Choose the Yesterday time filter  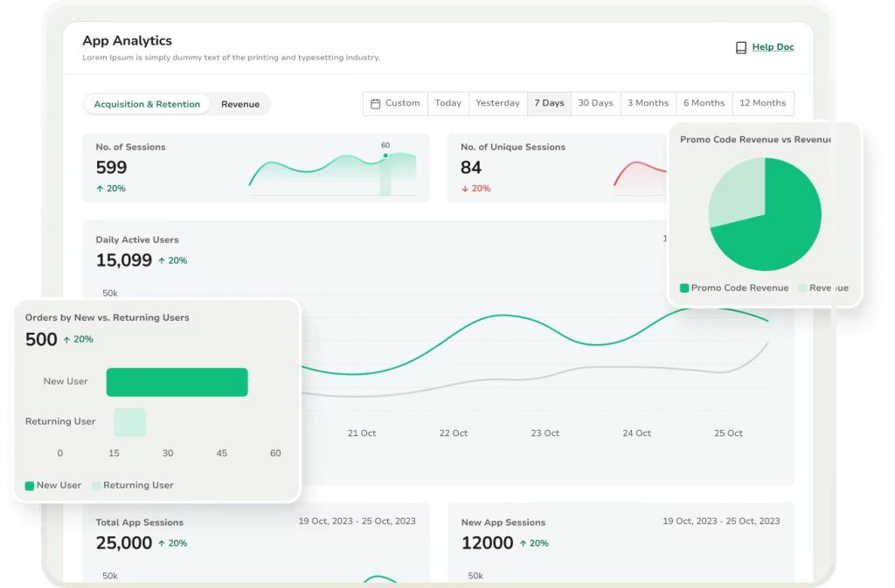pos(497,103)
